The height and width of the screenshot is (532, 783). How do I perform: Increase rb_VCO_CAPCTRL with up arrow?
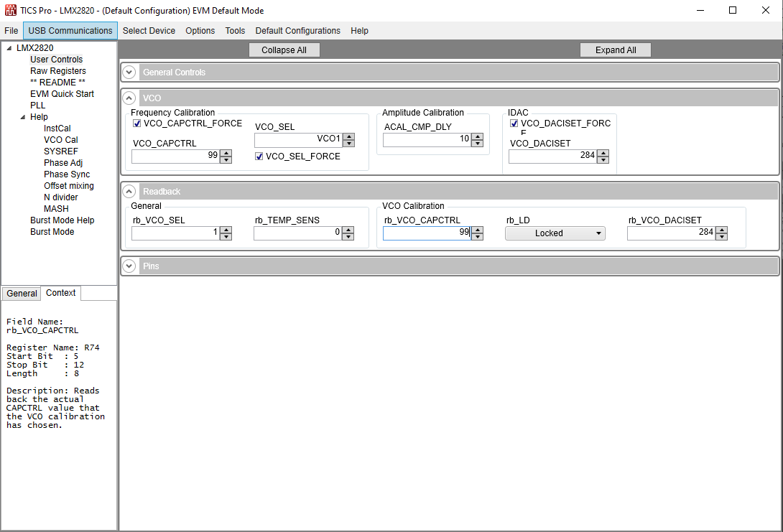coord(478,230)
